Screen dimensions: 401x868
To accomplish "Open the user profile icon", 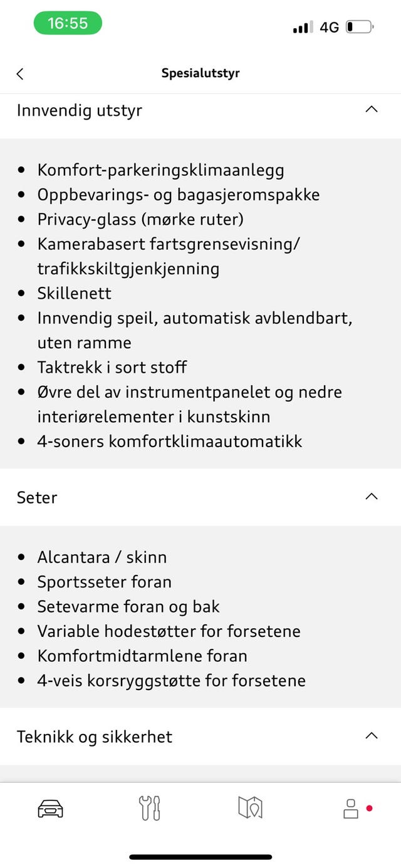I will tap(351, 809).
